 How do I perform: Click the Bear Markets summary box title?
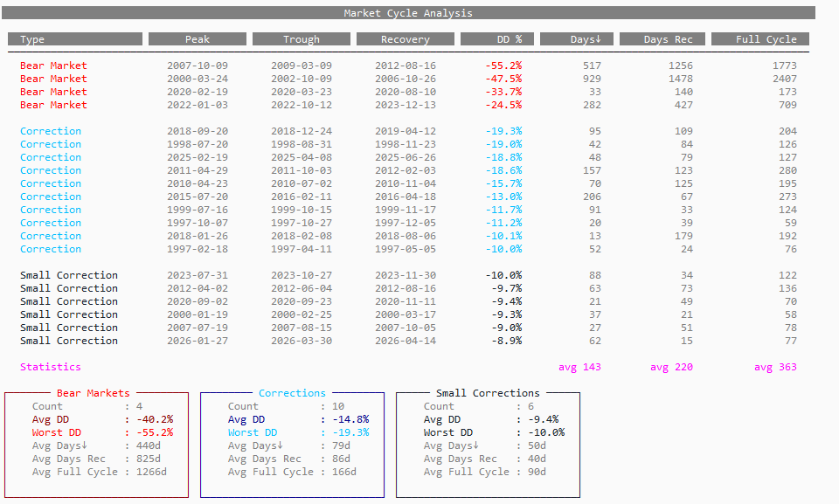94,393
